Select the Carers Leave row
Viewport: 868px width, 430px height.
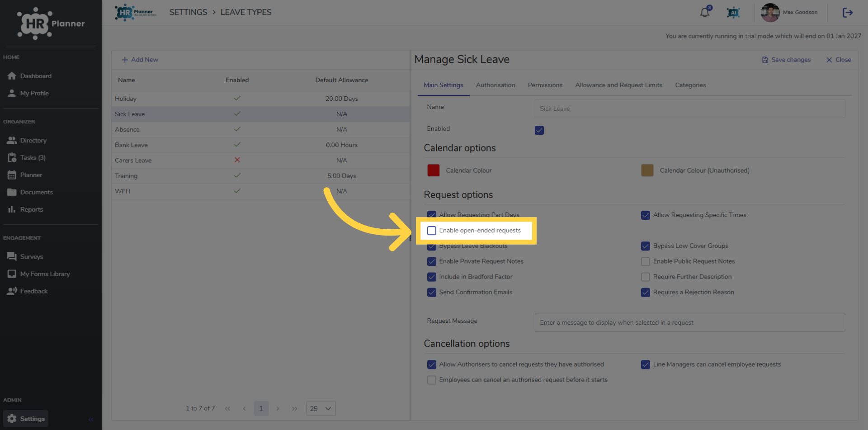[261, 161]
